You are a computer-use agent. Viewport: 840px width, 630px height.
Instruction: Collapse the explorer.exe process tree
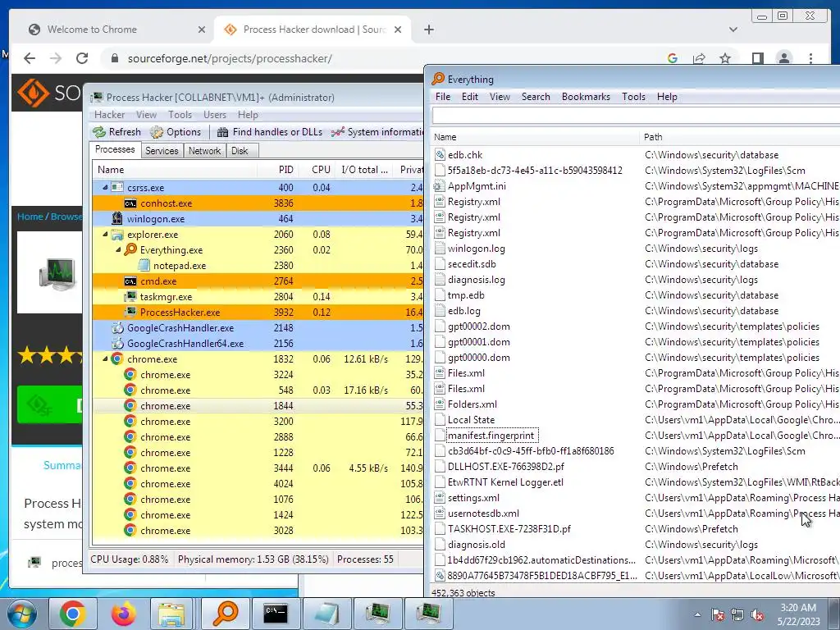(x=105, y=234)
